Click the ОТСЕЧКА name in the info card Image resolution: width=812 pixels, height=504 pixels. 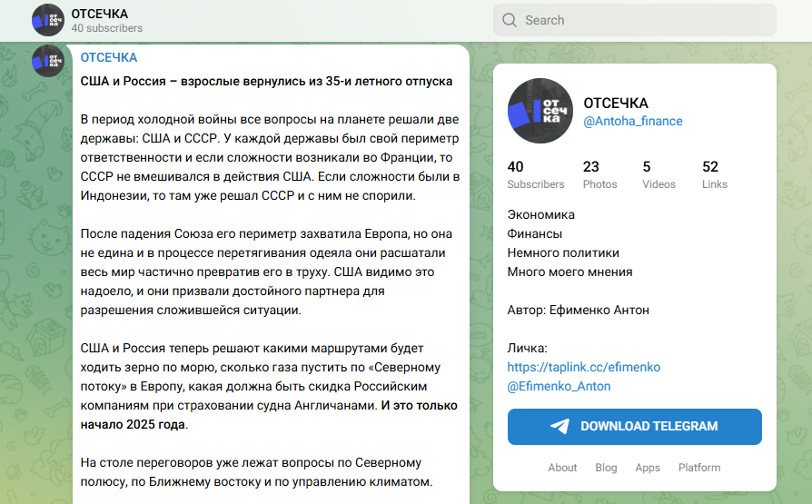pos(616,104)
